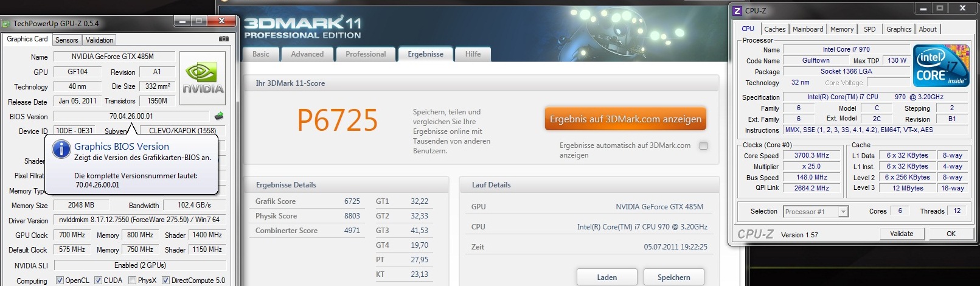Click the Code Name value Gulftown
This screenshot has height=286, width=980.
click(816, 60)
